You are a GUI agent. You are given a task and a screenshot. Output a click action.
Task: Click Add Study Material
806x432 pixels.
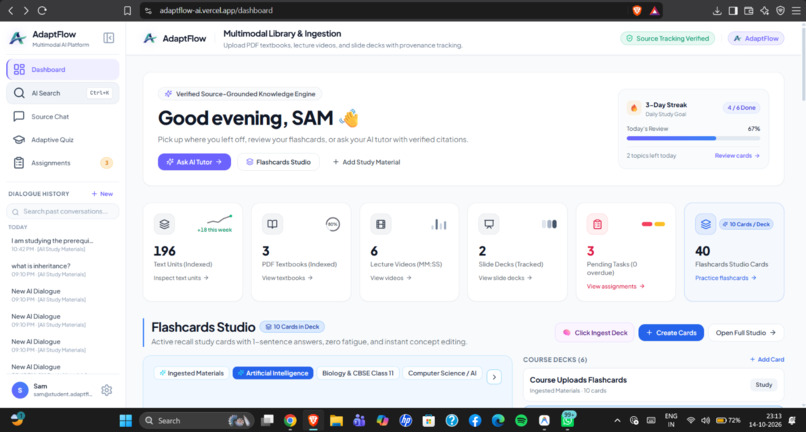[x=367, y=162]
